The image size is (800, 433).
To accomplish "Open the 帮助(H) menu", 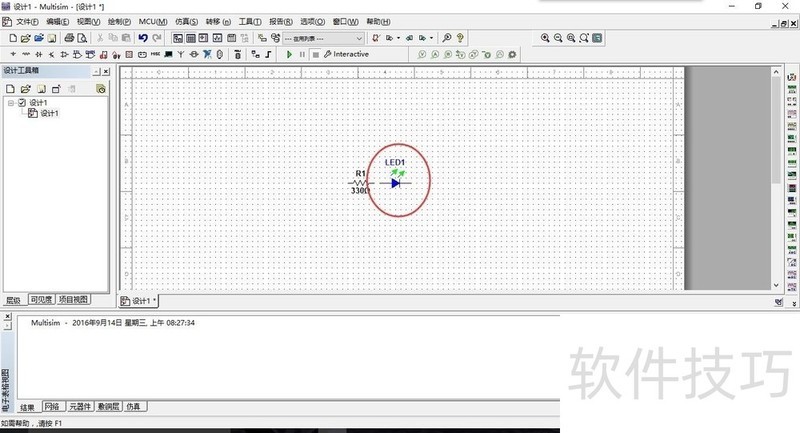I will coord(378,21).
